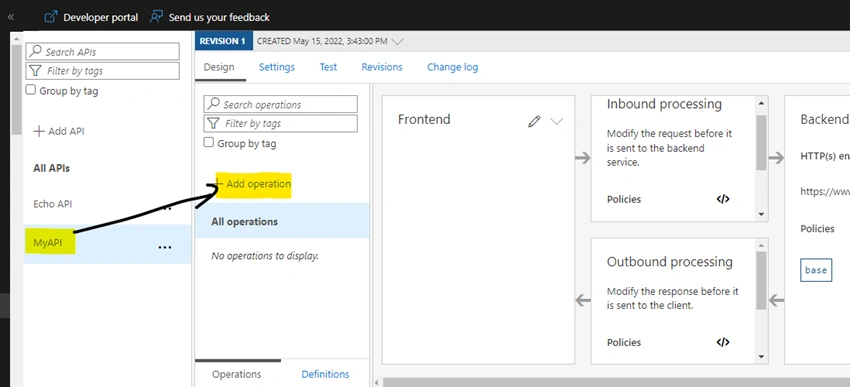Open the Change log tab
850x387 pixels.
[x=453, y=67]
